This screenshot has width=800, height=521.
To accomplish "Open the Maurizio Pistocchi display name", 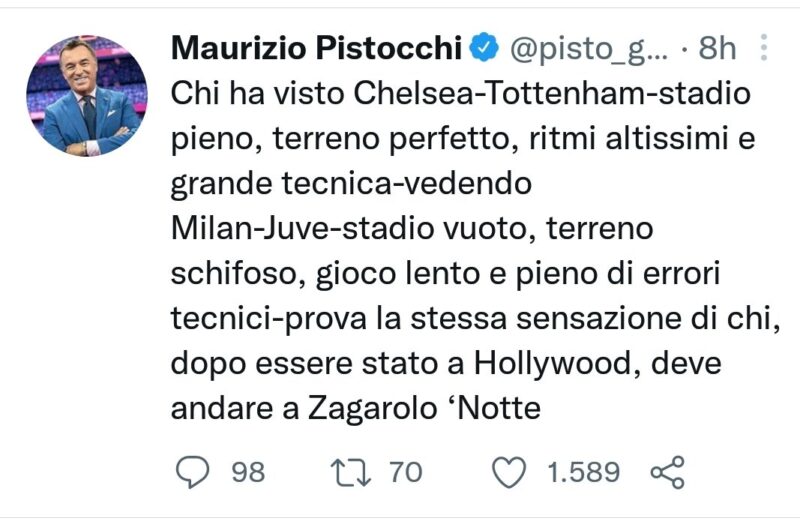I will click(x=316, y=48).
